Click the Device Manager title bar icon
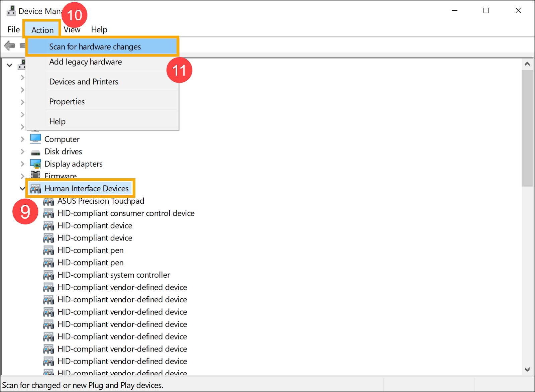The height and width of the screenshot is (392, 535). click(x=11, y=11)
